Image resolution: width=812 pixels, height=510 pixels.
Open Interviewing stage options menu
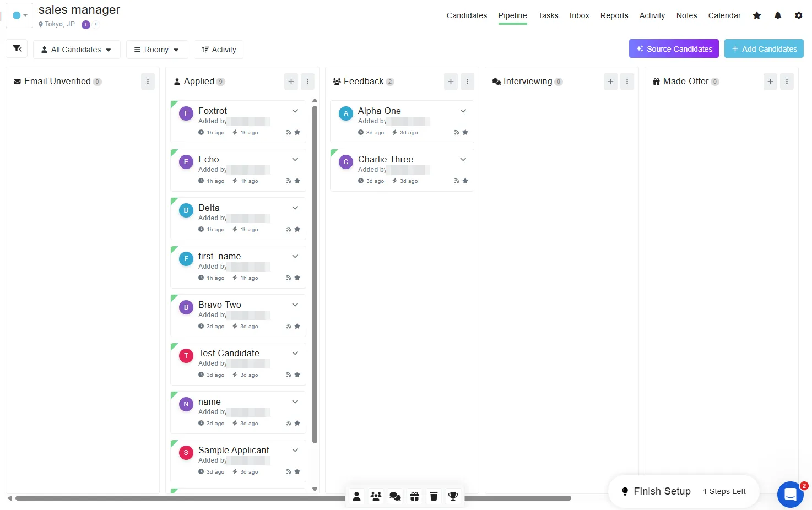627,82
